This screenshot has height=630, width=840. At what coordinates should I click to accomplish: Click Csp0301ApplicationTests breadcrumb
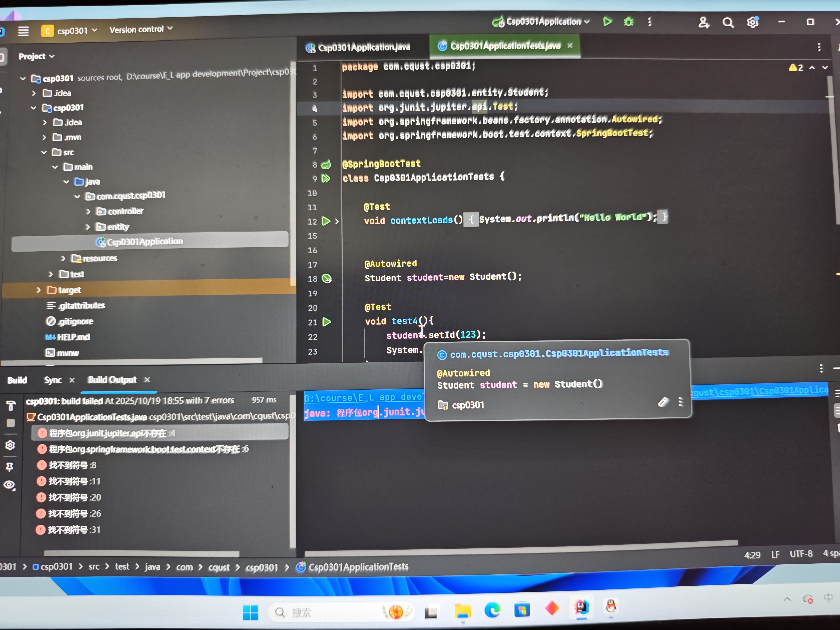(358, 567)
